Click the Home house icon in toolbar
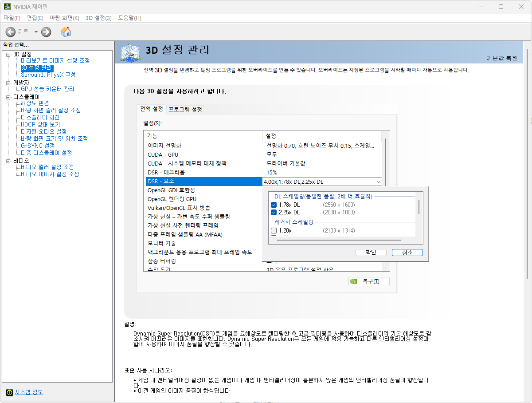 [x=66, y=32]
